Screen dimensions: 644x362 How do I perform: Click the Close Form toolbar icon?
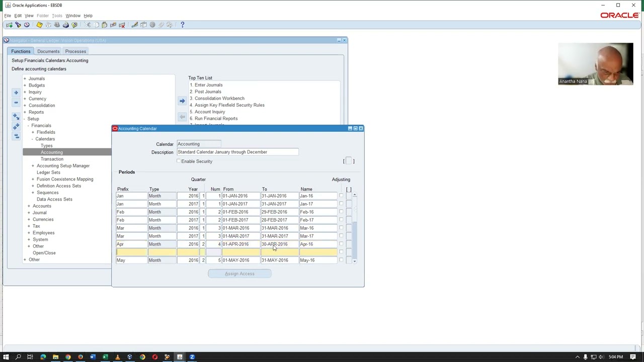(74, 25)
